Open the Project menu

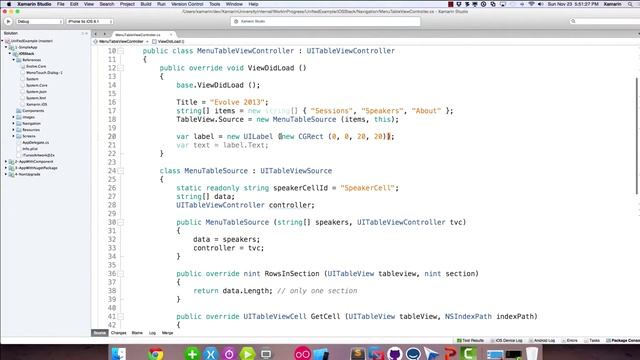coord(127,4)
